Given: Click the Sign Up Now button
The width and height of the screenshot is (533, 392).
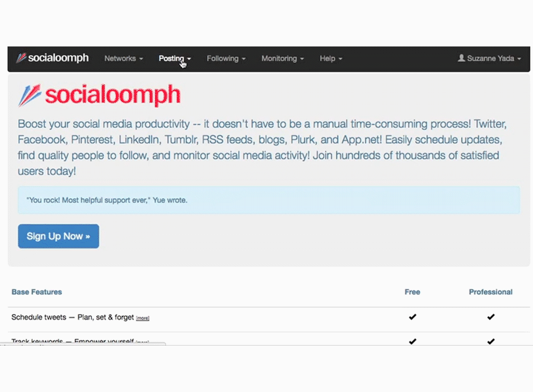Looking at the screenshot, I should 59,236.
